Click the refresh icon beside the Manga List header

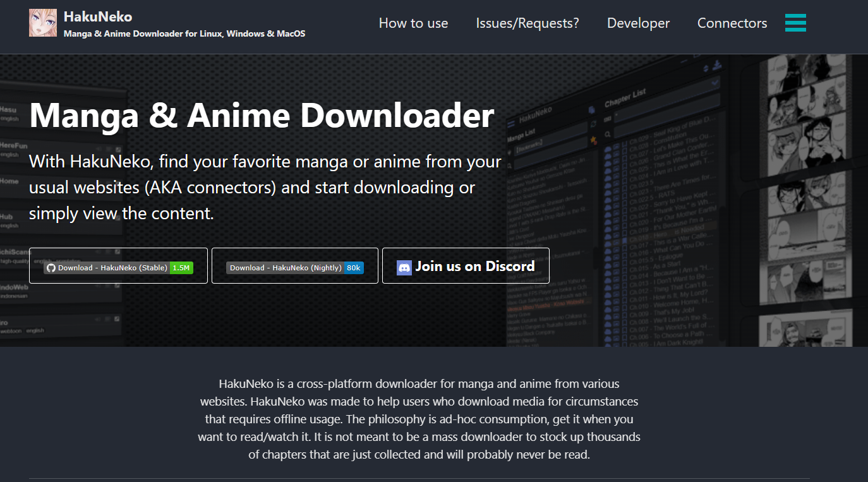(x=593, y=125)
